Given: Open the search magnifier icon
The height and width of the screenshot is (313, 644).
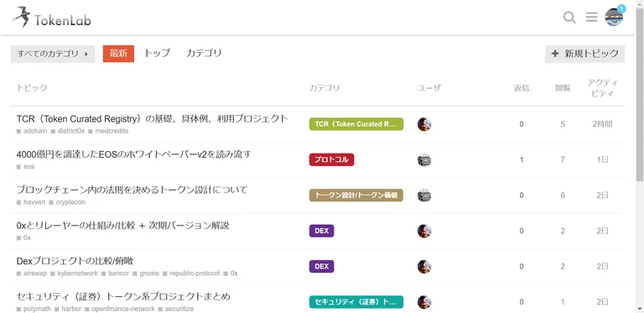Looking at the screenshot, I should pos(569,18).
